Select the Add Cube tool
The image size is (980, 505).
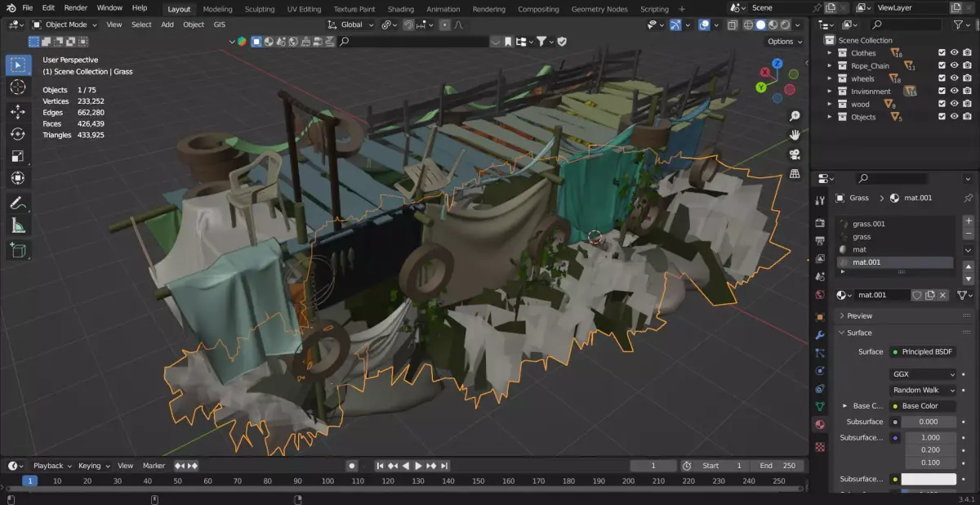(18, 251)
